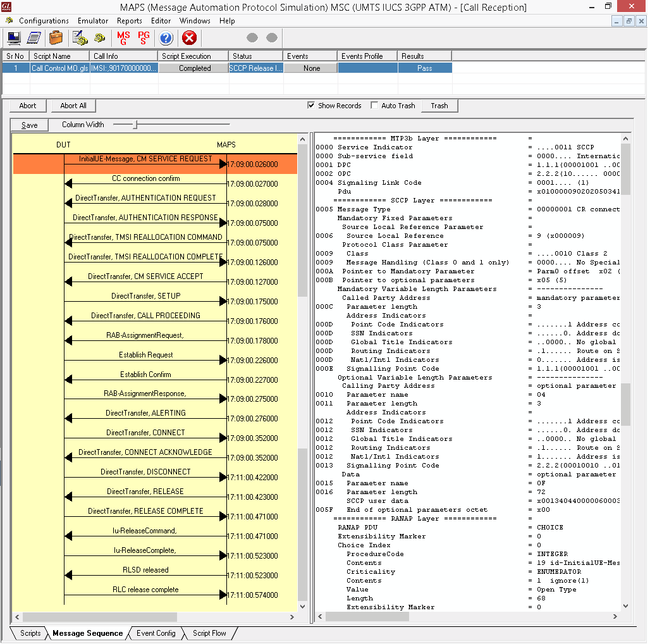Click the Pass result cell
This screenshot has height=644, width=650.
[x=425, y=68]
